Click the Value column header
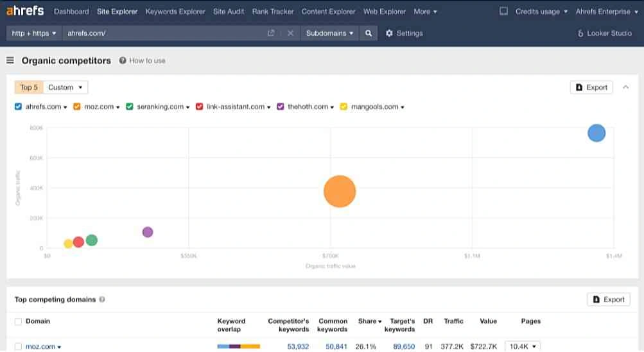Image resolution: width=644 pixels, height=352 pixels. point(489,321)
